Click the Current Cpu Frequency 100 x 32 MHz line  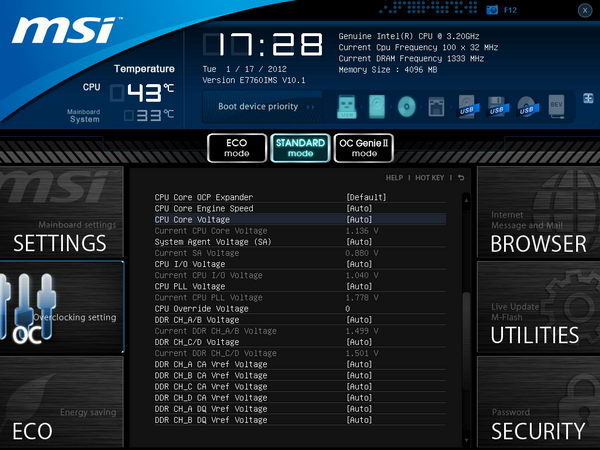[x=418, y=47]
